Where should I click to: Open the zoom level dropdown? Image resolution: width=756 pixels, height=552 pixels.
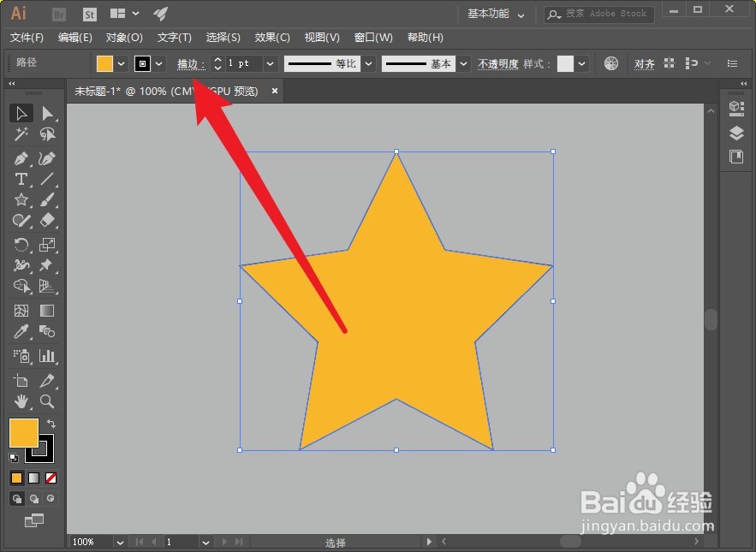(120, 543)
